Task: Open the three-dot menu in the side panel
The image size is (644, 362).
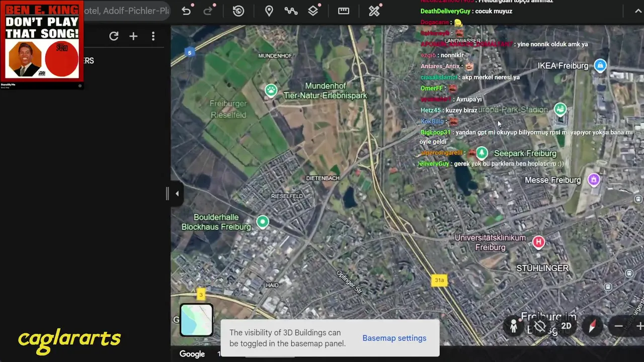Action: point(153,36)
